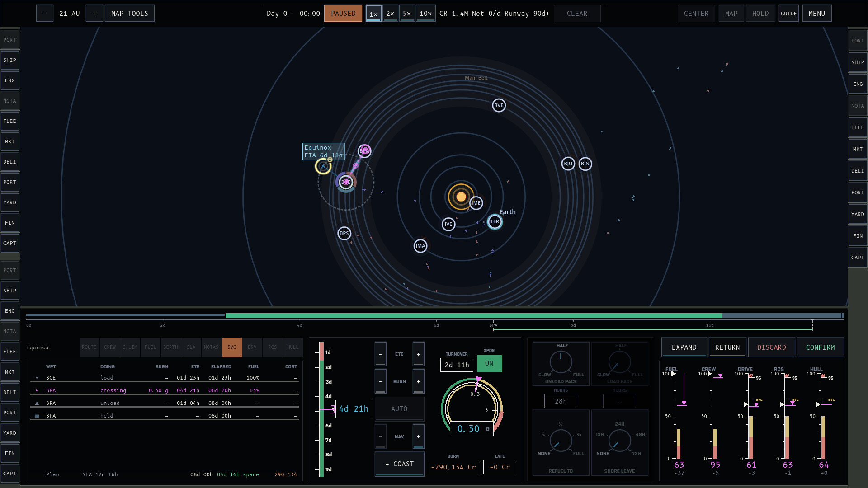The width and height of the screenshot is (868, 488).
Task: Click the MAP button in the top bar
Action: (x=731, y=14)
